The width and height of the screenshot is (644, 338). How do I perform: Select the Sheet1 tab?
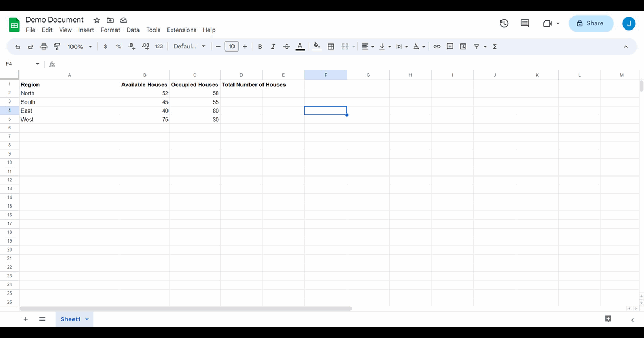[70, 319]
